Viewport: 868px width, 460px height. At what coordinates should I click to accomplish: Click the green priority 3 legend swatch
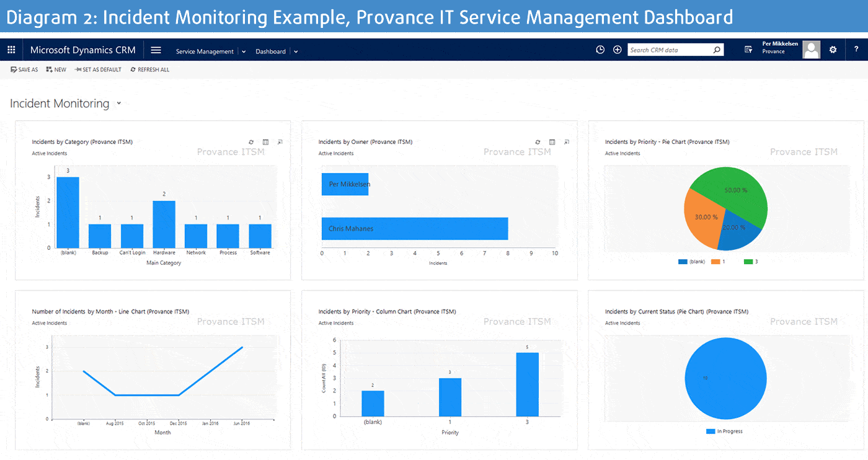pos(748,262)
